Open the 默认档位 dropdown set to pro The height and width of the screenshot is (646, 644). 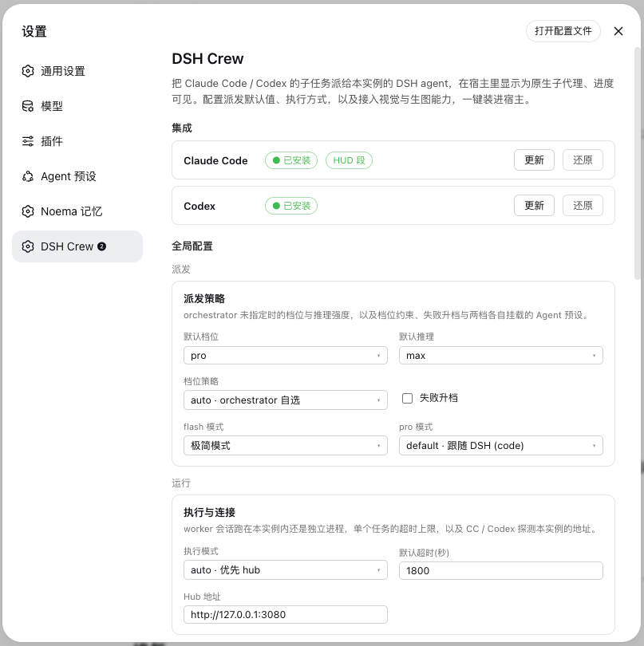286,355
